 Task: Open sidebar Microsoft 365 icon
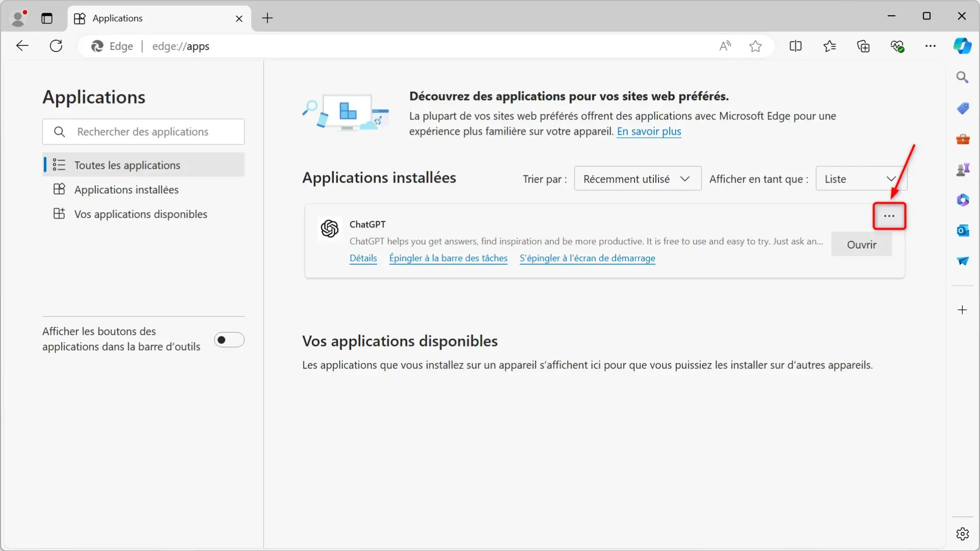[963, 200]
